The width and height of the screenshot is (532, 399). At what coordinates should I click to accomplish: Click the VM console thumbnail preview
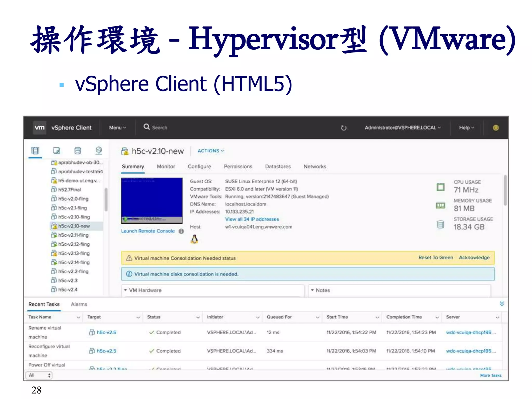tap(152, 201)
